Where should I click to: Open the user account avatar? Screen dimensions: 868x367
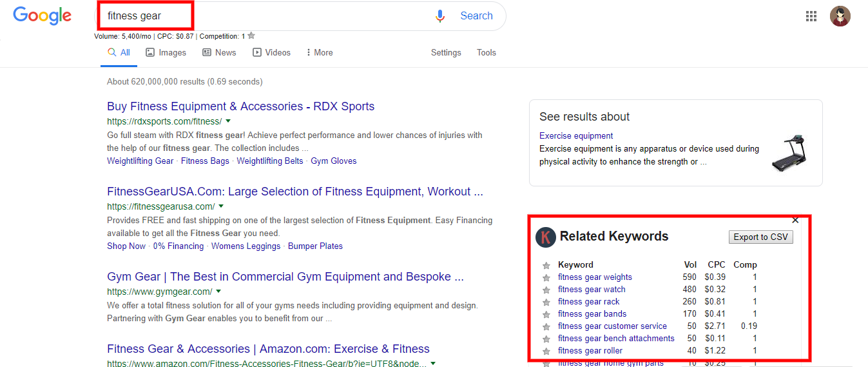840,16
